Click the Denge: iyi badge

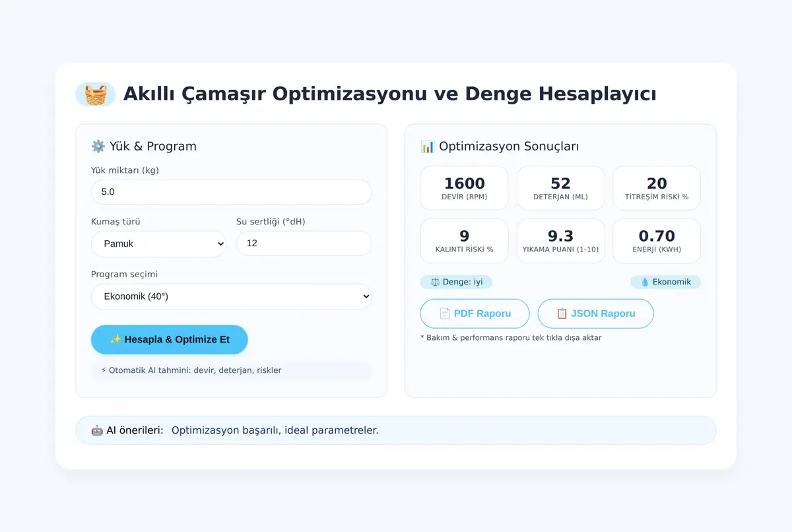click(456, 282)
